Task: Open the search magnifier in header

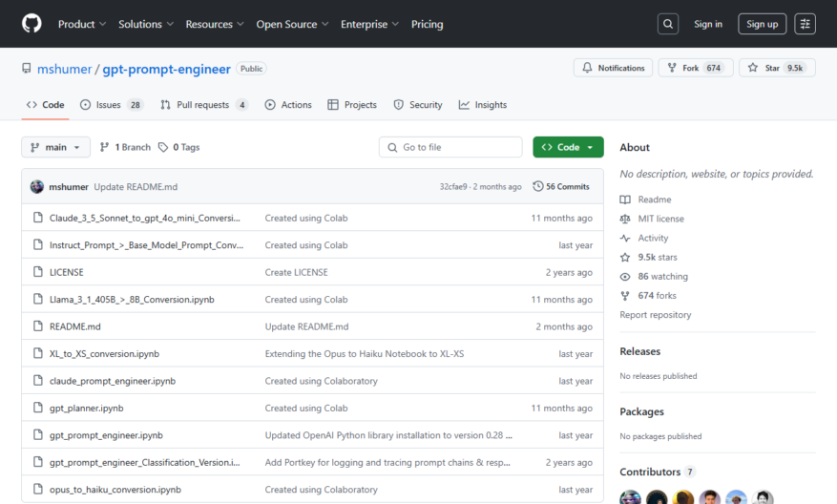Action: pos(668,24)
